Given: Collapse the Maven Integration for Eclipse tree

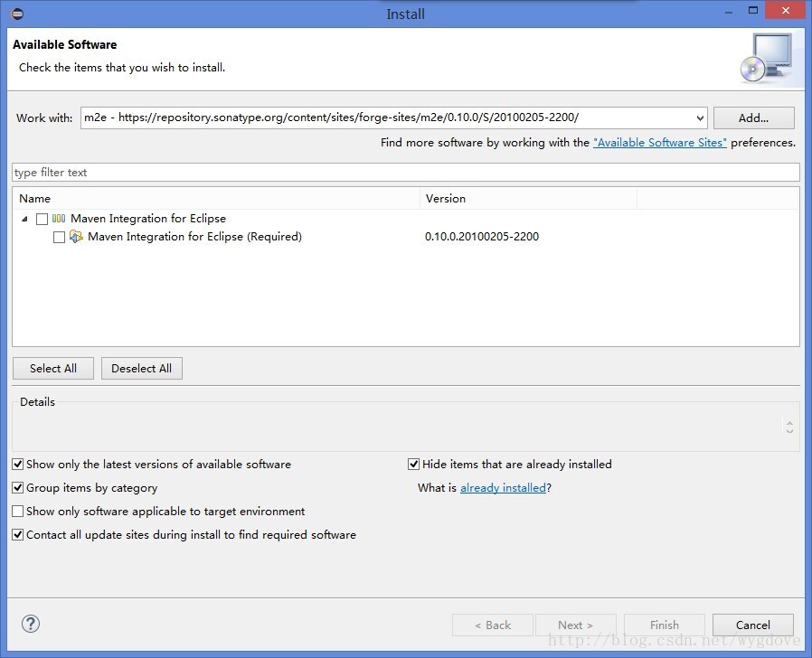Looking at the screenshot, I should pyautogui.click(x=24, y=219).
